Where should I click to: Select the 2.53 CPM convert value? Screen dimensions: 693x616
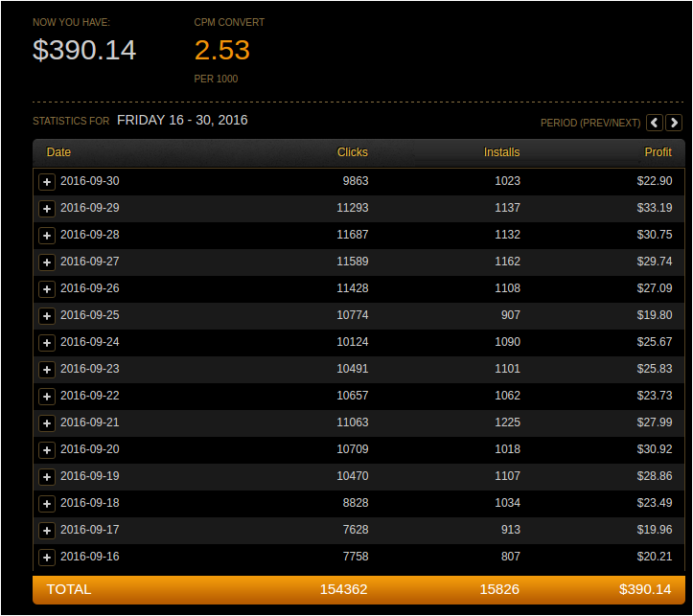pyautogui.click(x=221, y=50)
